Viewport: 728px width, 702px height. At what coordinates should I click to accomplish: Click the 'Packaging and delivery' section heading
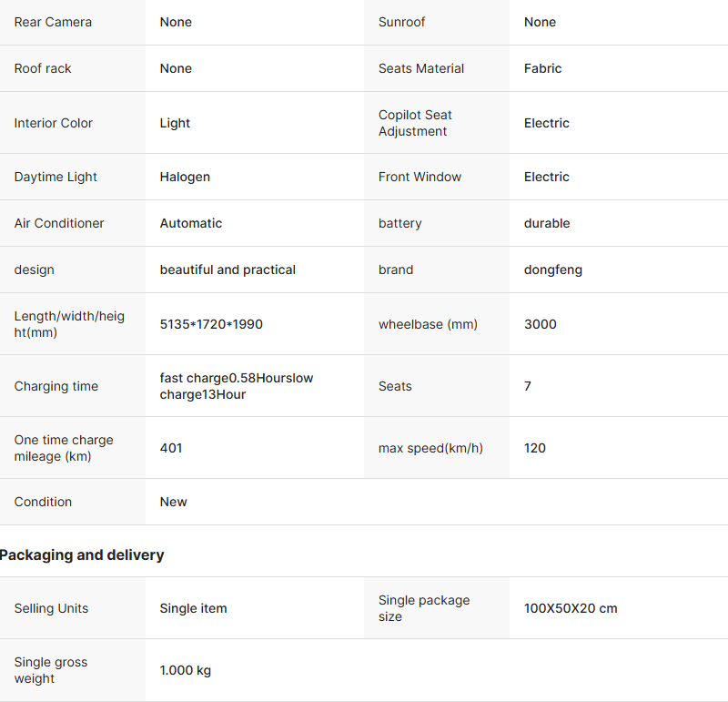(x=82, y=554)
